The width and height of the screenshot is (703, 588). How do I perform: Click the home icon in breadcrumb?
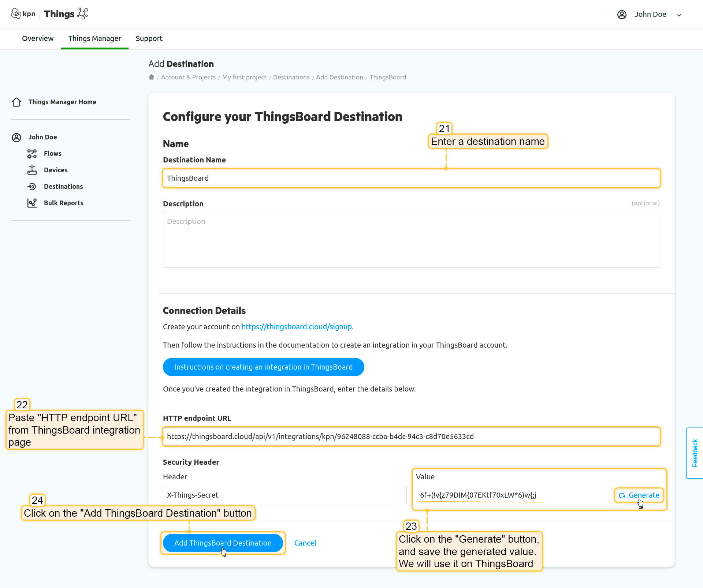pyautogui.click(x=151, y=77)
